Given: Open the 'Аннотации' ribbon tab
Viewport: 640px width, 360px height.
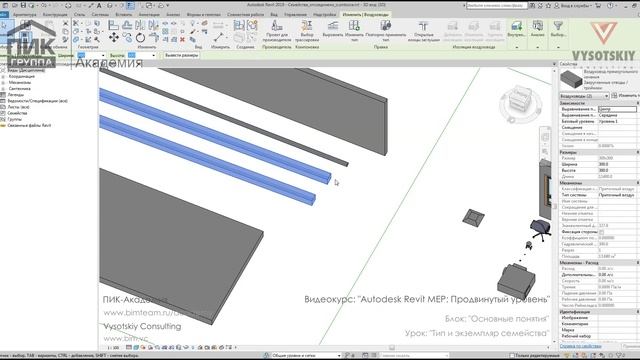Looking at the screenshot, I should point(149,14).
